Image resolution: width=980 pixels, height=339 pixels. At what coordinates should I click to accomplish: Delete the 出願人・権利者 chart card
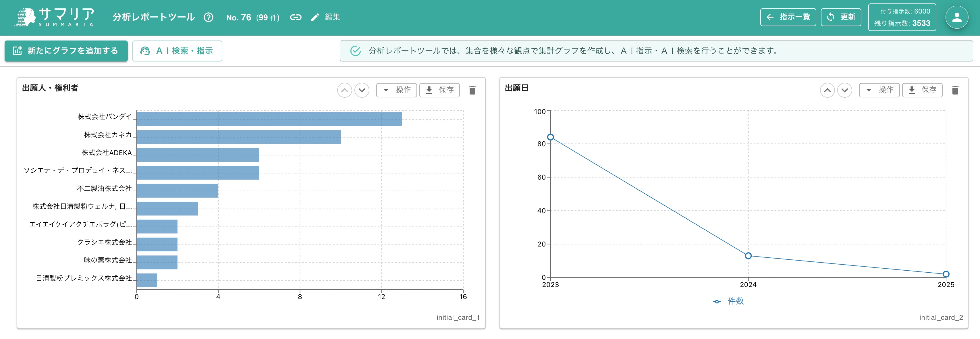(x=472, y=90)
